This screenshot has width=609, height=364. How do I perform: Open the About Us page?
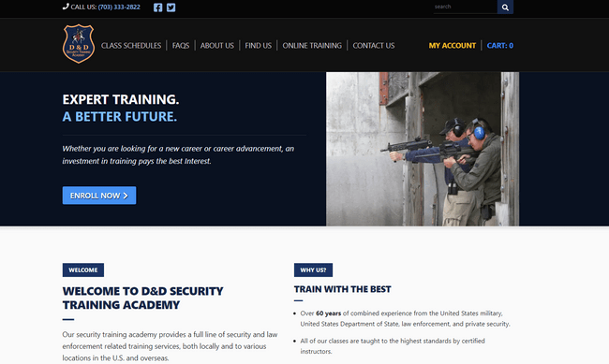click(x=217, y=46)
